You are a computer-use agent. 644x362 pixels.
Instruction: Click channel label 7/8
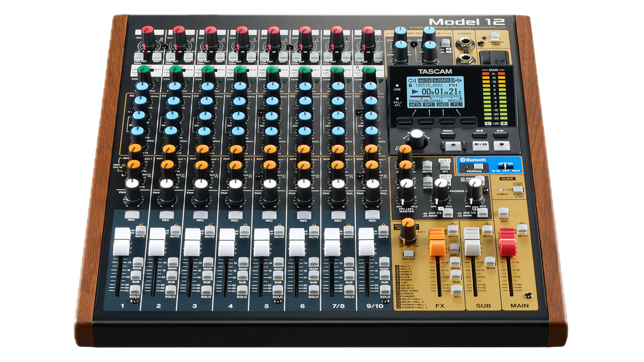pyautogui.click(x=338, y=305)
